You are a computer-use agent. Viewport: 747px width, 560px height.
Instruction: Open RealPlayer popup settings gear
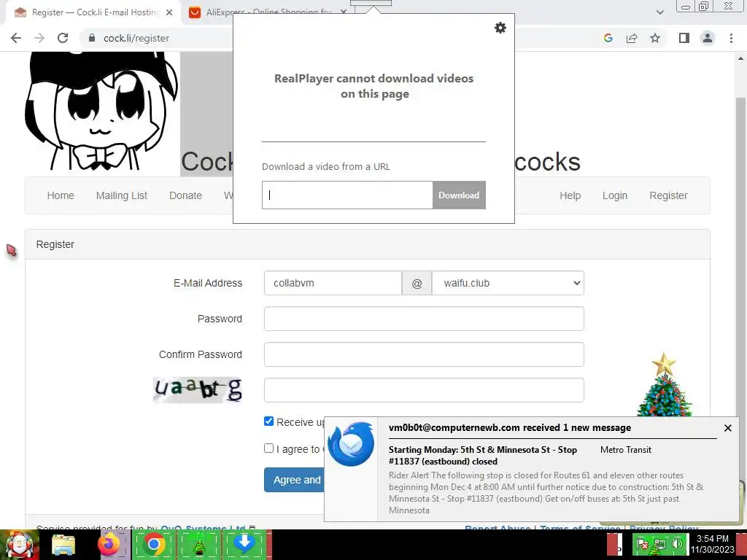click(x=500, y=28)
